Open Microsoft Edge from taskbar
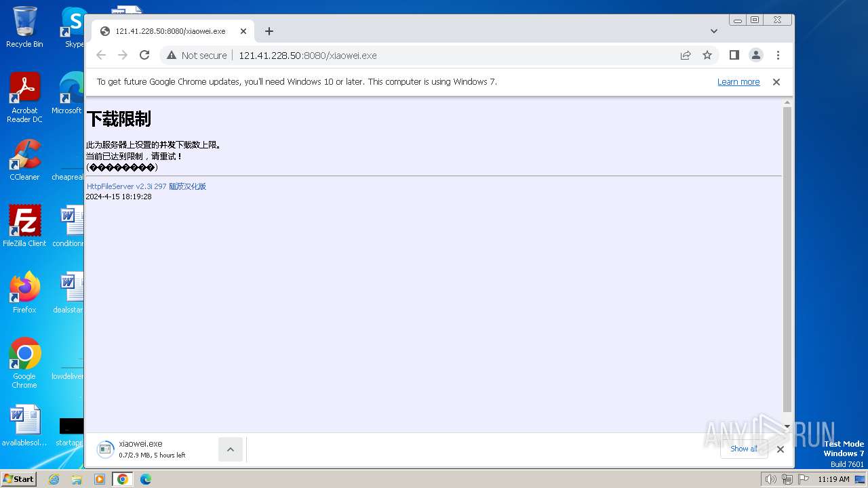The image size is (868, 488). (146, 479)
